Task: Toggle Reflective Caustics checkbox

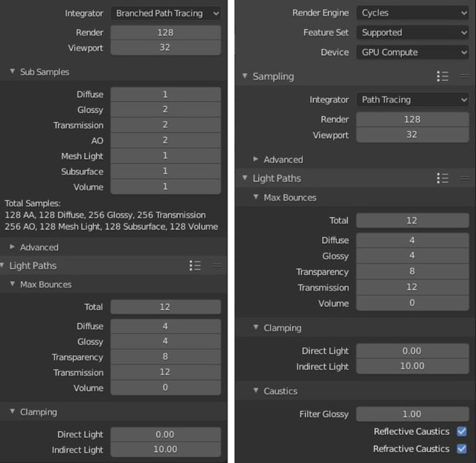Action: click(x=461, y=431)
